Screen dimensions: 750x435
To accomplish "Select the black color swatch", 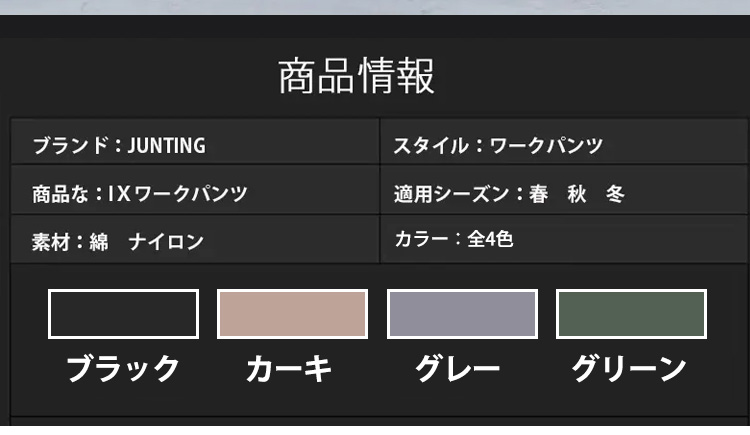I will tap(123, 314).
